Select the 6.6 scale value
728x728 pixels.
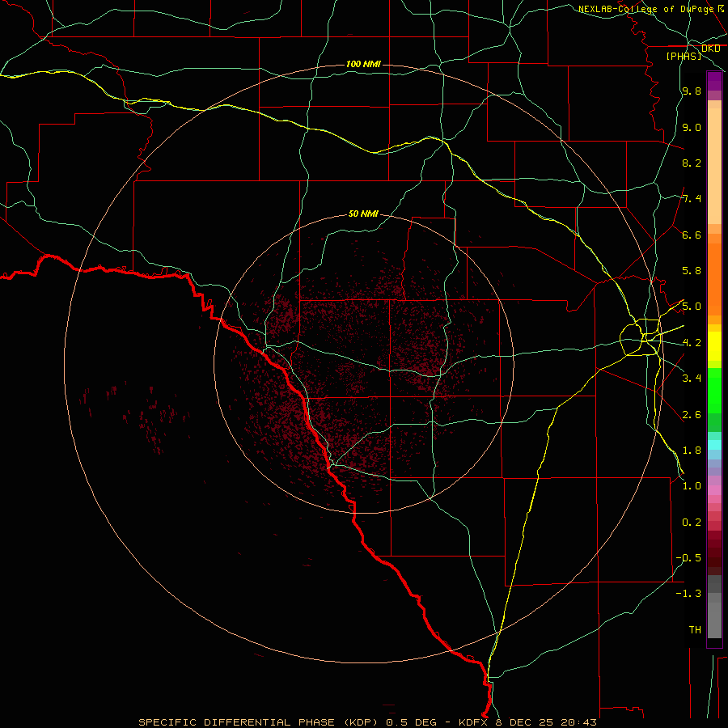point(692,235)
